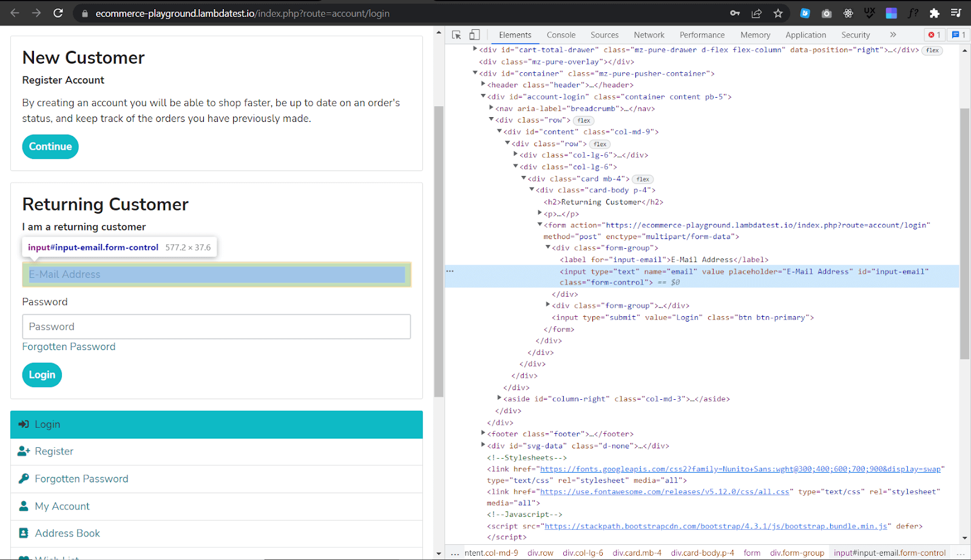
Task: Open the share icon in the address bar
Action: tap(756, 13)
